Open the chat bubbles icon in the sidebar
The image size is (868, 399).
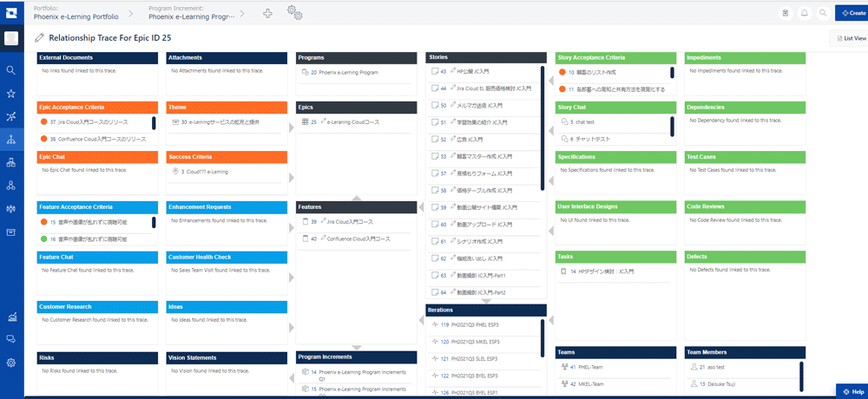11,339
